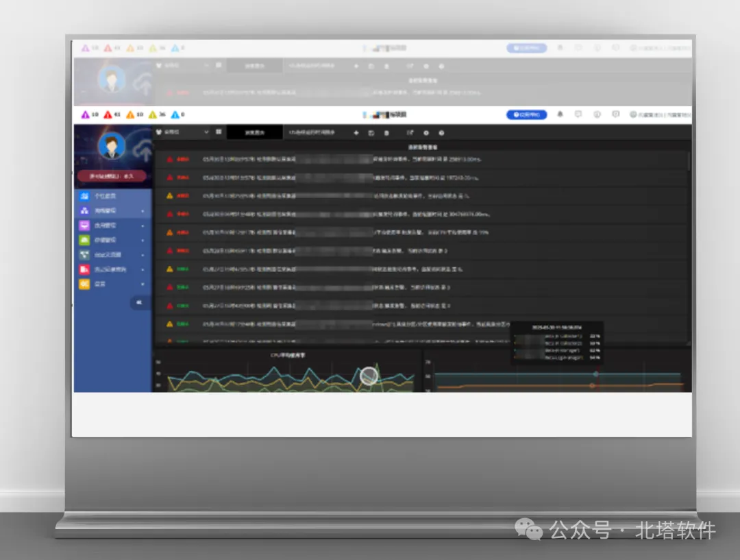The image size is (740, 560).
Task: Click the square icon right of the plus icon
Action: tap(371, 133)
